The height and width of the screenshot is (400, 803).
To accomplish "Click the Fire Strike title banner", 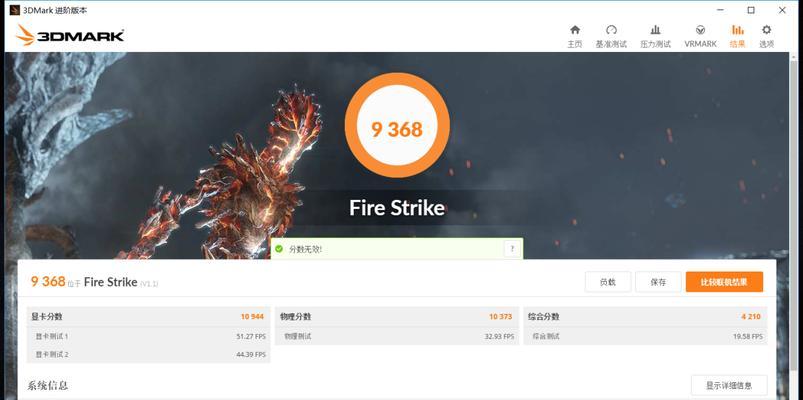I will pyautogui.click(x=397, y=208).
